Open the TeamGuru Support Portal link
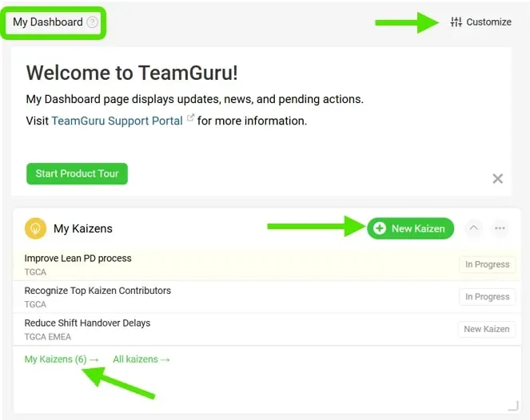This screenshot has height=420, width=530. coord(117,121)
